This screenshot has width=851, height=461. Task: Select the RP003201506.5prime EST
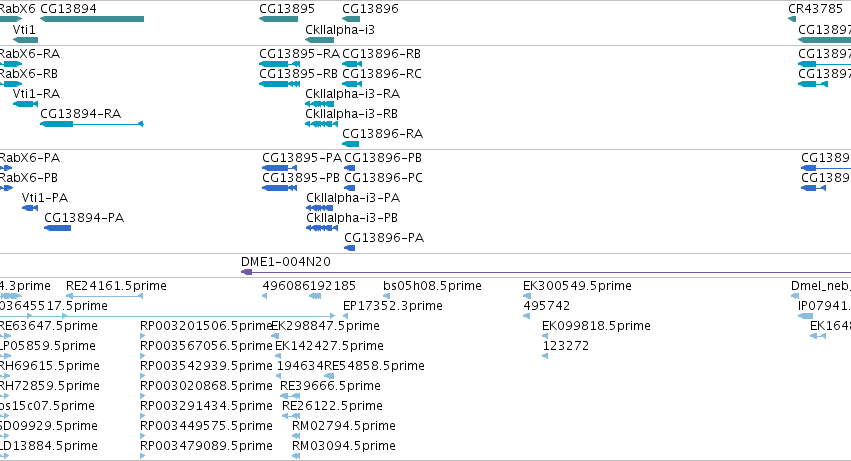pyautogui.click(x=143, y=336)
